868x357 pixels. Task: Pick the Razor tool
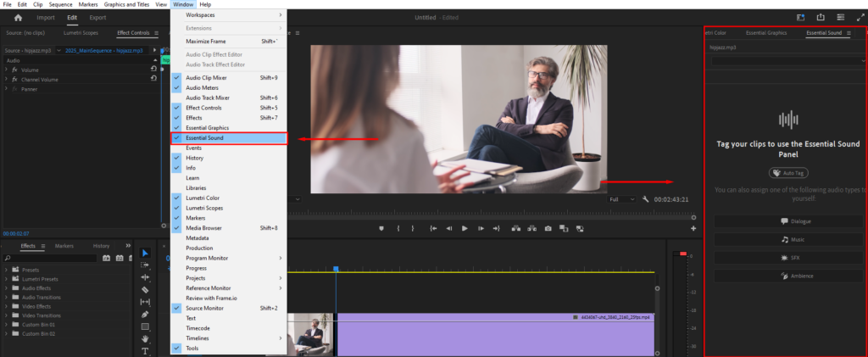145,289
